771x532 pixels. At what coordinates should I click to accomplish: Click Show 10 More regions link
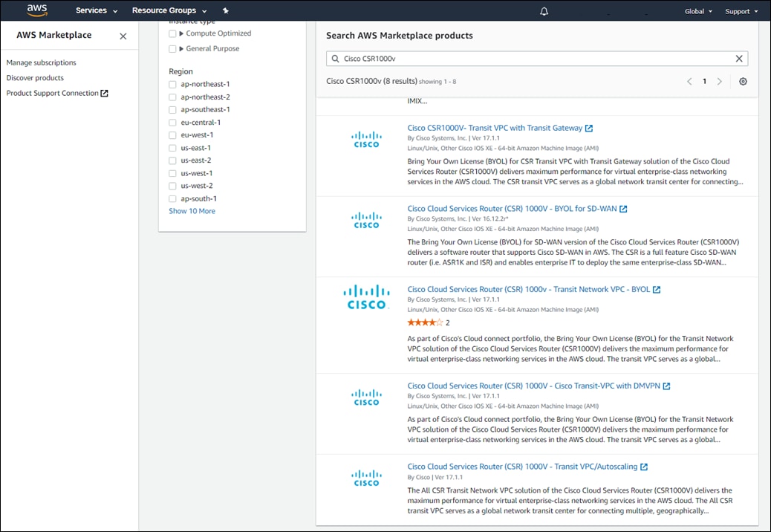pos(192,211)
